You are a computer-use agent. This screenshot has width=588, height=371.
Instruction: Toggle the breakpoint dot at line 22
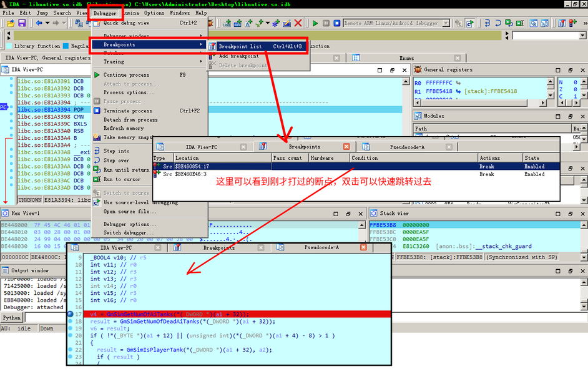[x=70, y=349]
